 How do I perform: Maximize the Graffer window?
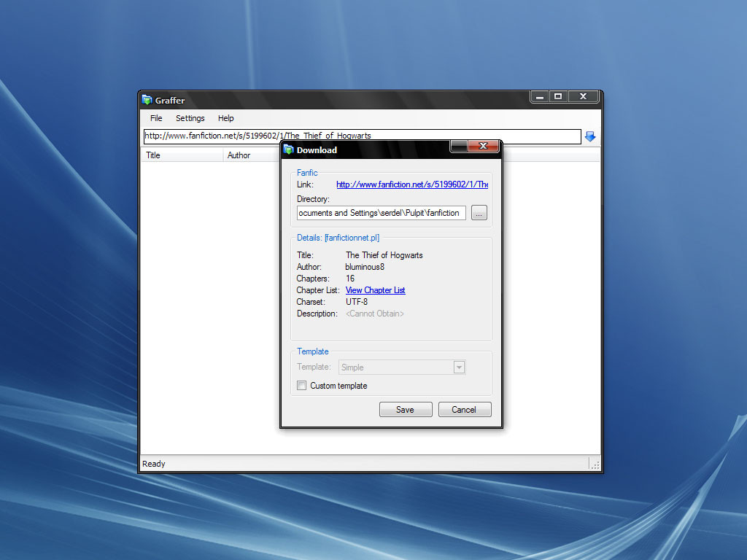[x=558, y=97]
